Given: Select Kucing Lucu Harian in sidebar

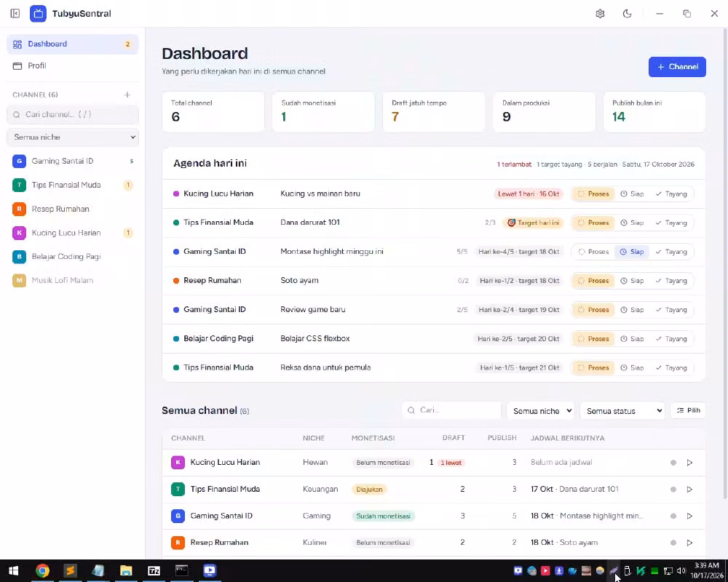Looking at the screenshot, I should point(72,233).
